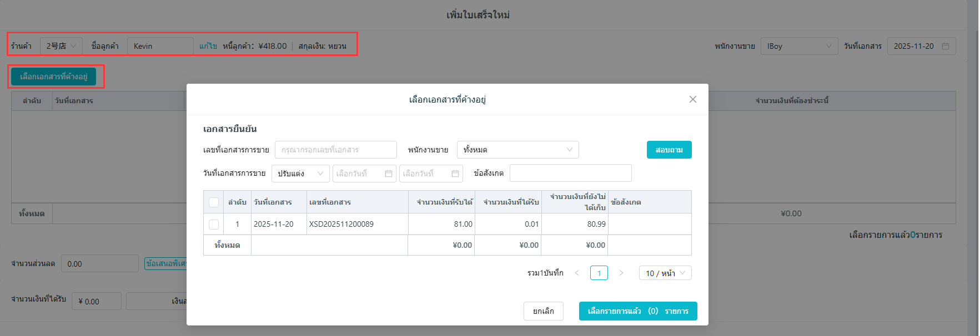The width and height of the screenshot is (980, 336).
Task: Close the เลือกเอกสารที่ค้างอยู่ dialog
Action: [692, 99]
